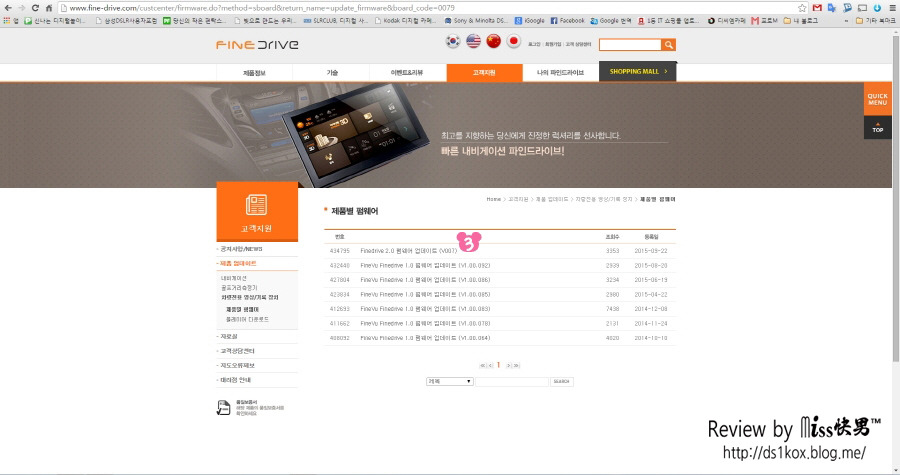Open the Gmail extension icon in toolbar
This screenshot has height=475, width=900.
coord(817,8)
